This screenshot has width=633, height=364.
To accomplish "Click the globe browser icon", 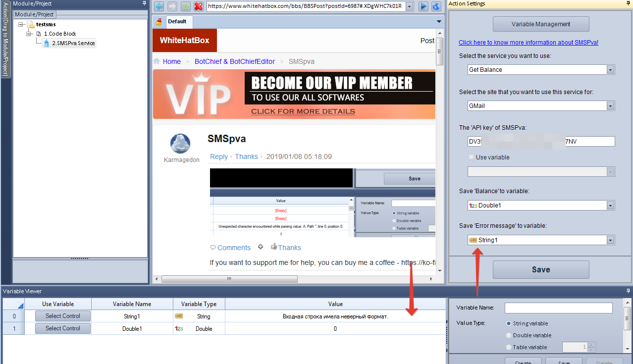I will click(x=436, y=6).
